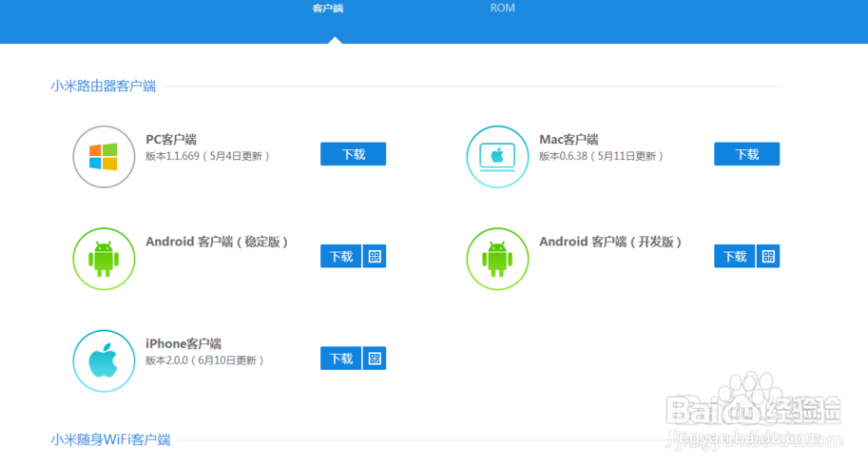Screen dimensions: 868x467
Task: Show QR code for iPhone客户端
Action: 375,359
